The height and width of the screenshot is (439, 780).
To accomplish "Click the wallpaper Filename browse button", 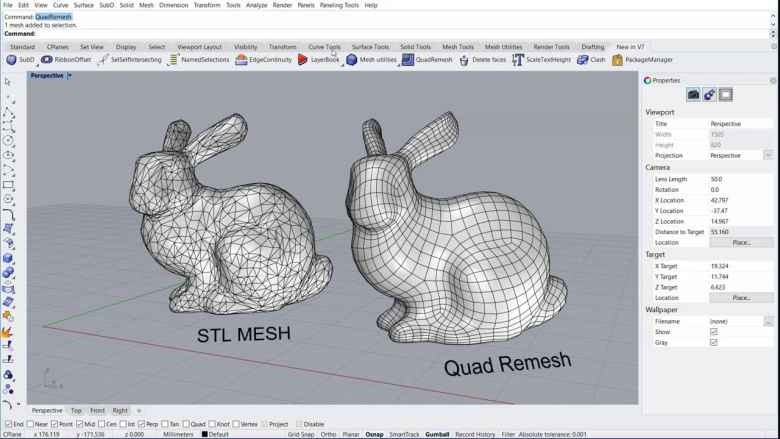I will pyautogui.click(x=768, y=321).
